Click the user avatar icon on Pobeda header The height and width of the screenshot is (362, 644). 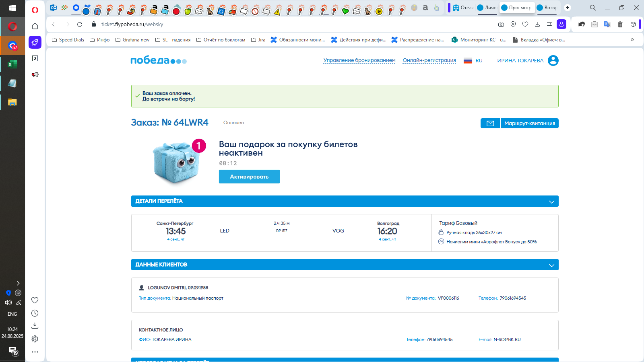click(553, 61)
